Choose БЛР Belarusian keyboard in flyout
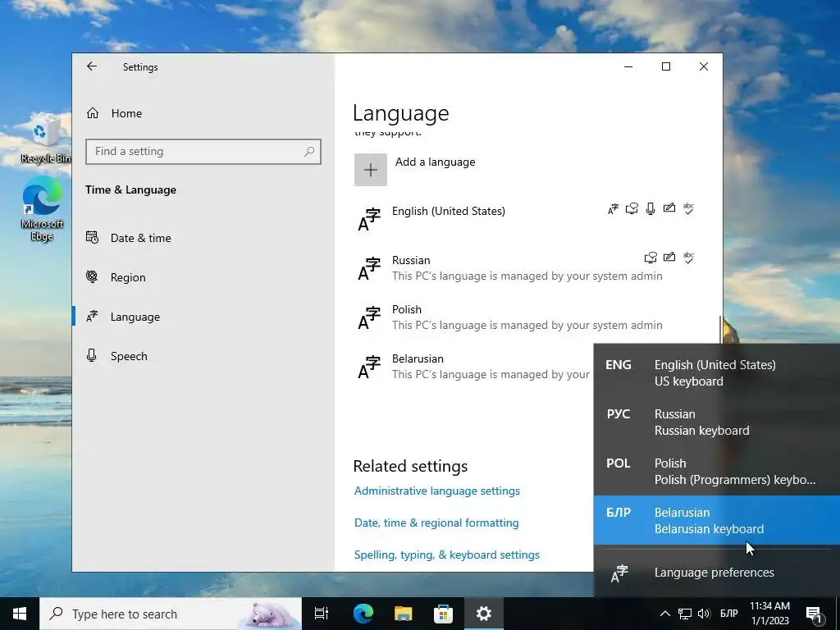The image size is (840, 630). coord(717,521)
